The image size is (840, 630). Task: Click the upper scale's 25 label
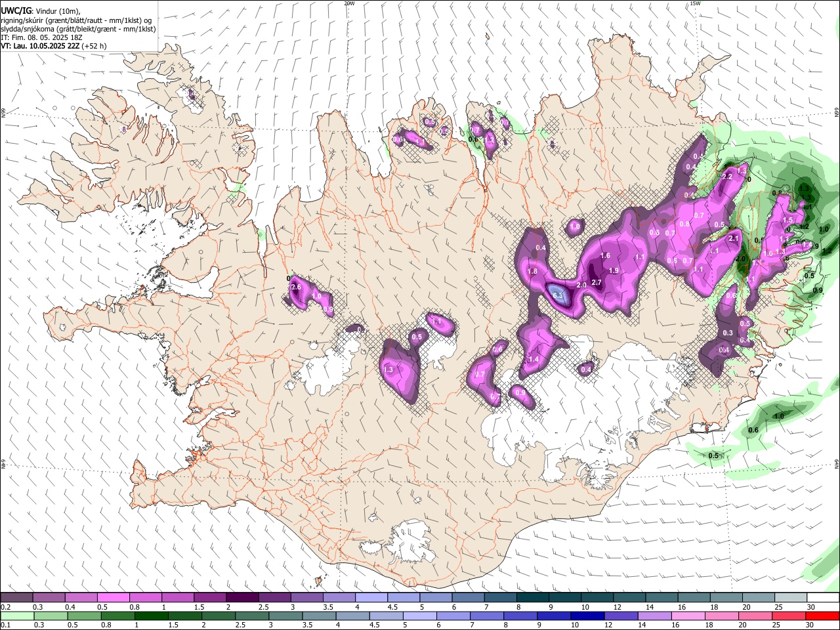tap(779, 607)
